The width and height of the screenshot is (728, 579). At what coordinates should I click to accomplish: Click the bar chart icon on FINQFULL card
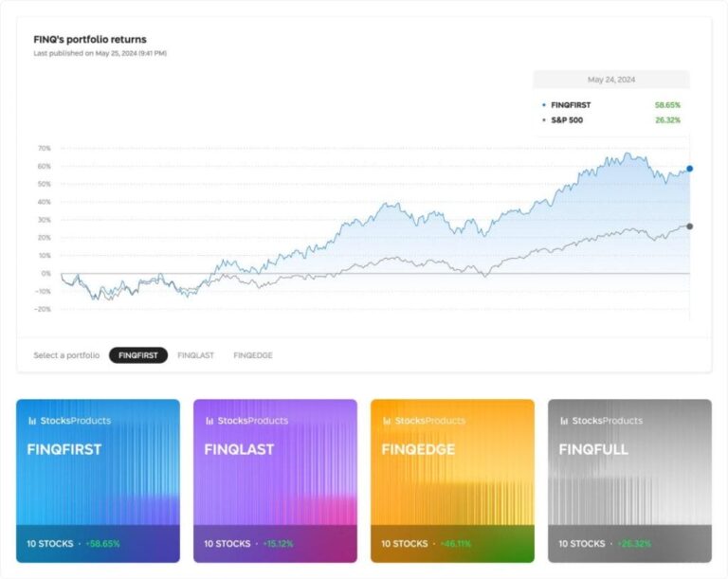(564, 421)
